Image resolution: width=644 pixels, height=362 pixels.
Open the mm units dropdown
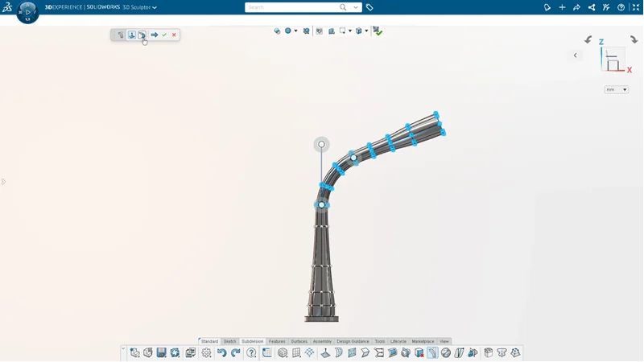pos(616,89)
